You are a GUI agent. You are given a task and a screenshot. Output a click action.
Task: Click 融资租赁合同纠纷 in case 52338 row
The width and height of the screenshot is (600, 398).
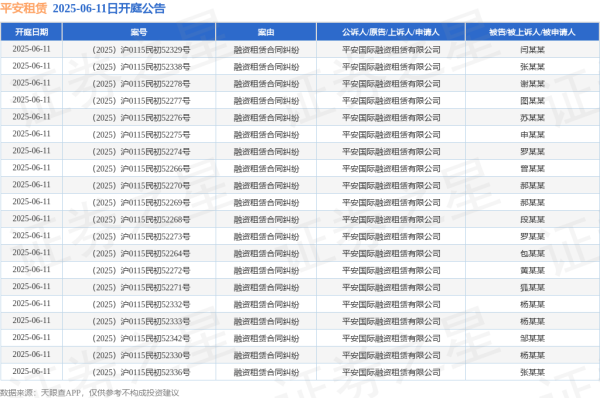266,67
